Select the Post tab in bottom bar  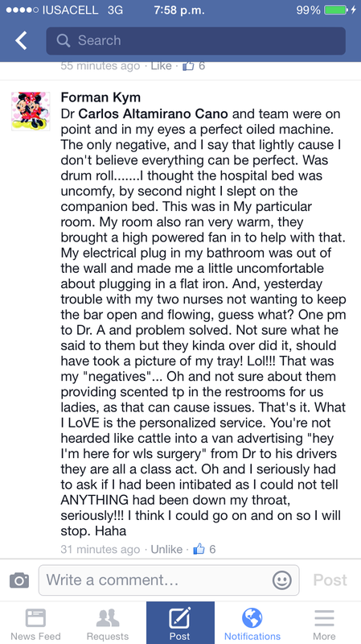point(180,622)
